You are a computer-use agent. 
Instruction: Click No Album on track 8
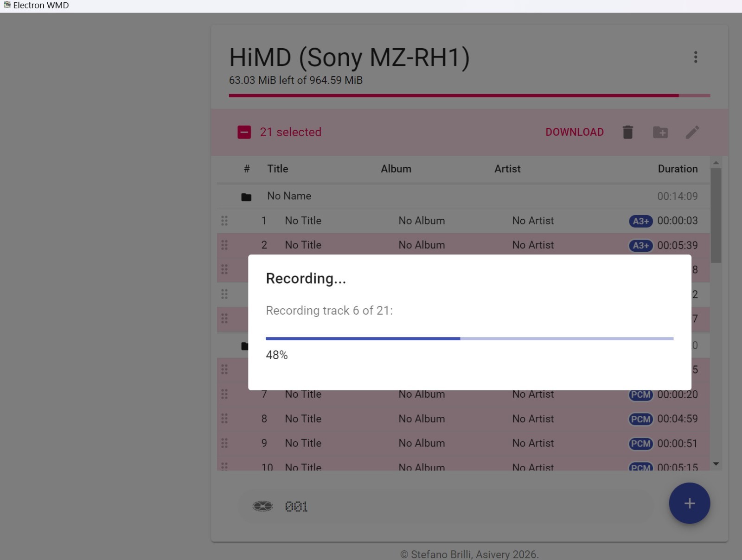coord(422,419)
